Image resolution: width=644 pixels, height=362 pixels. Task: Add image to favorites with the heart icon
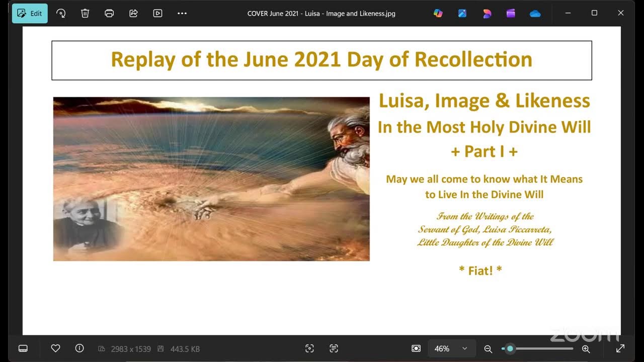pos(55,348)
